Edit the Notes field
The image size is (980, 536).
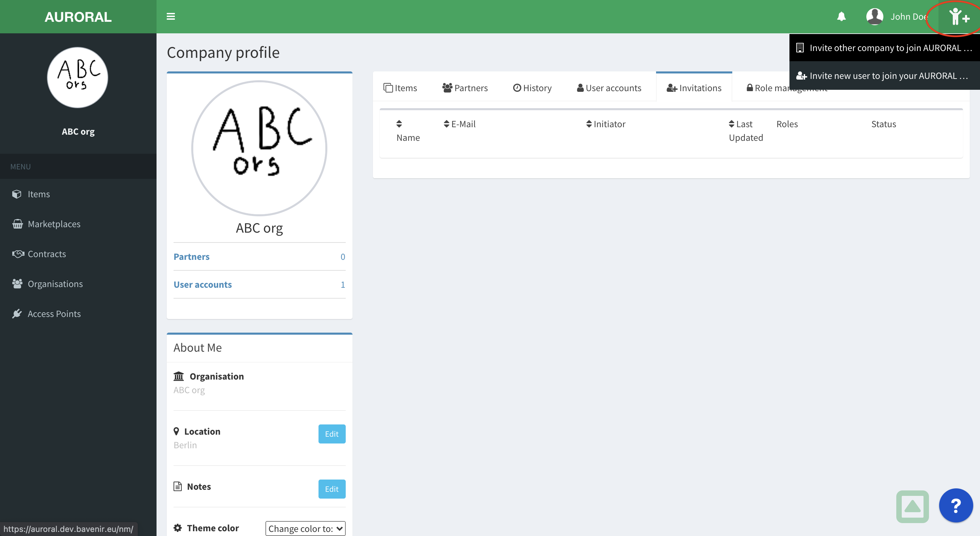332,489
